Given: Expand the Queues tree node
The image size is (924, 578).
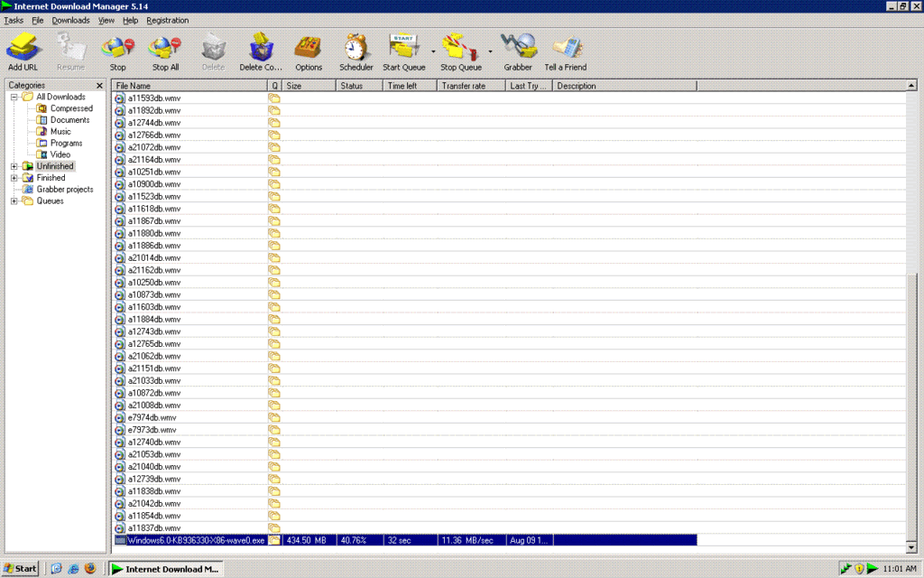Looking at the screenshot, I should pos(14,201).
